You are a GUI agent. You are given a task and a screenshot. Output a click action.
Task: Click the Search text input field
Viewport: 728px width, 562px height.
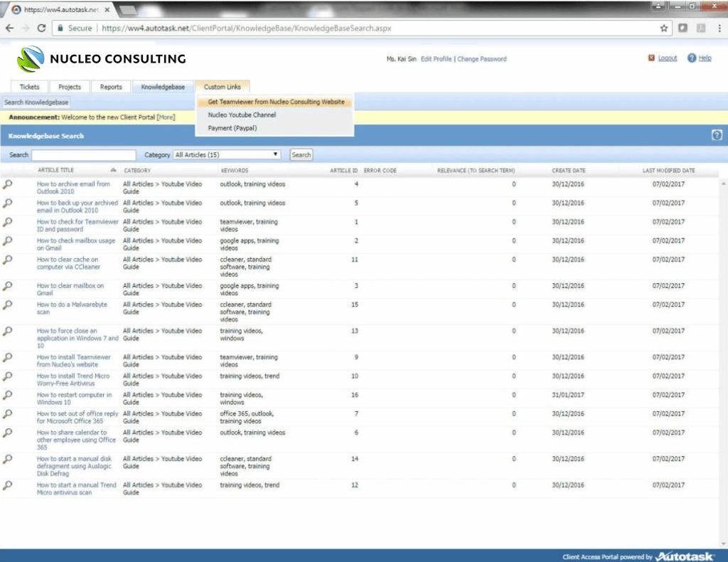tap(84, 154)
